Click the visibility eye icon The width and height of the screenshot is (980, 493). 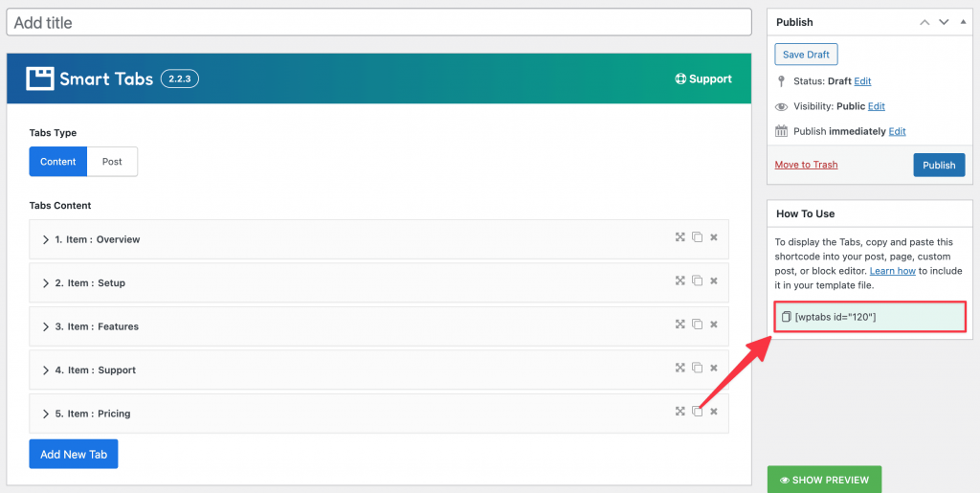781,107
